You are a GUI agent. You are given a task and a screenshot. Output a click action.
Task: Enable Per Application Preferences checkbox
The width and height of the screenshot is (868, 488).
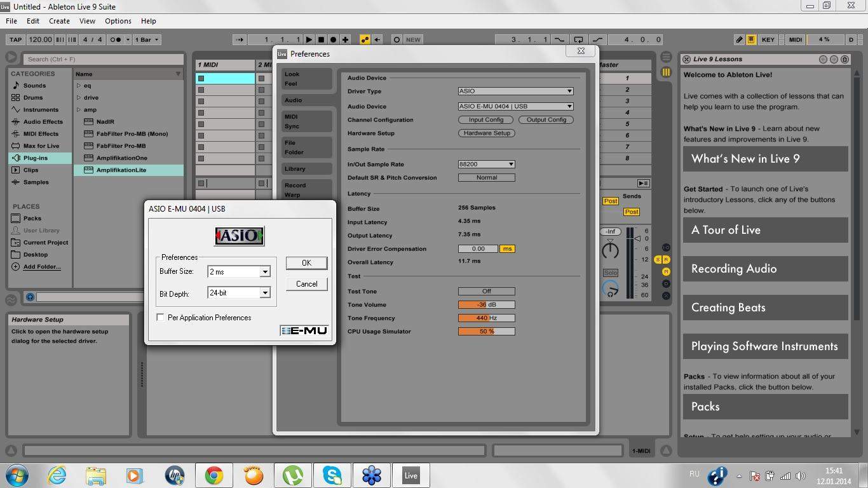click(x=161, y=318)
